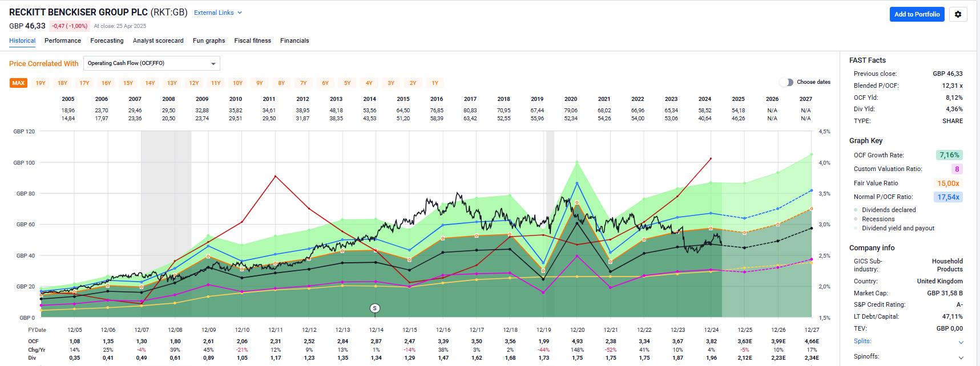Viewport: 980px width, 366px height.
Task: Set the range to 3Y
Action: click(391, 83)
